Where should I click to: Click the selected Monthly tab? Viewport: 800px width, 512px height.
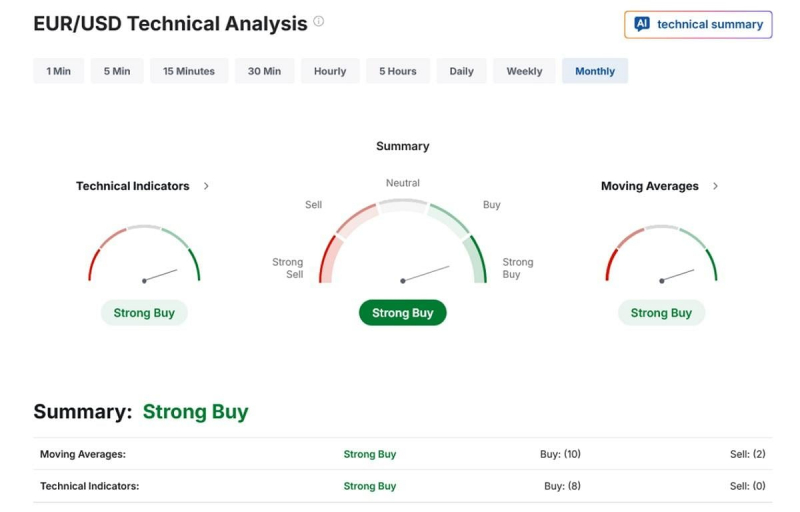[595, 71]
